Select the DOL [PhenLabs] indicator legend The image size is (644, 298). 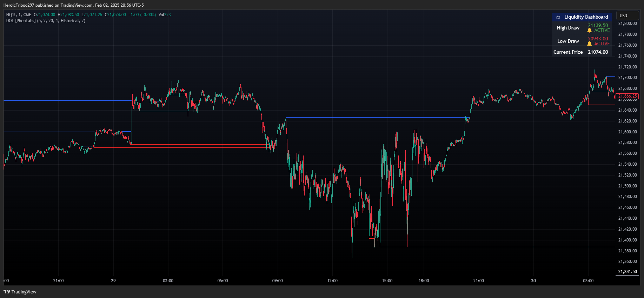click(46, 21)
